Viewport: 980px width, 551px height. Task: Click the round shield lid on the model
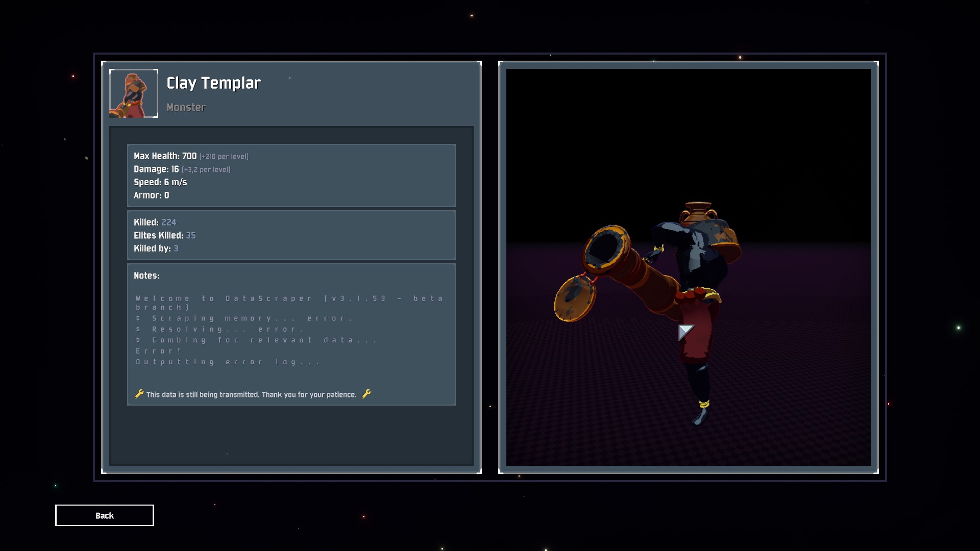(x=574, y=298)
